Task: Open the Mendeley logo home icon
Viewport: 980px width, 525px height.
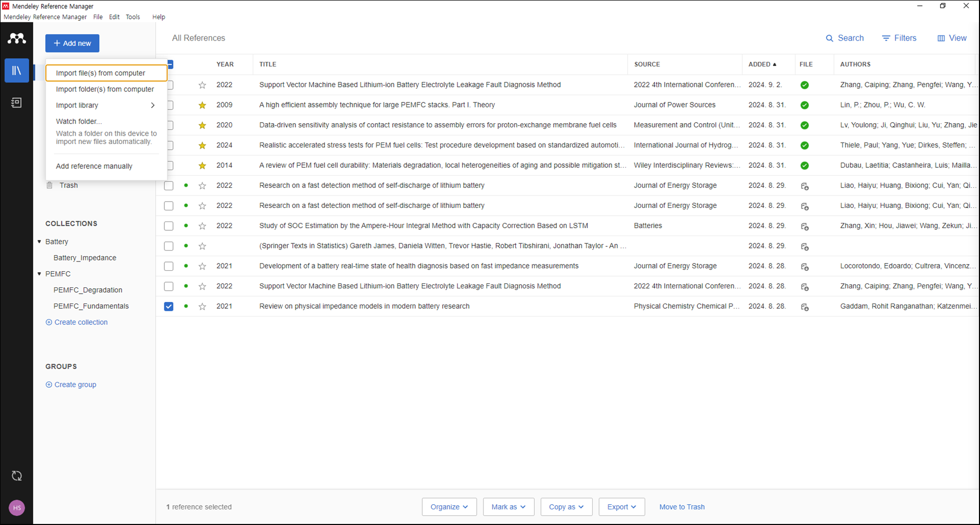Action: point(17,38)
